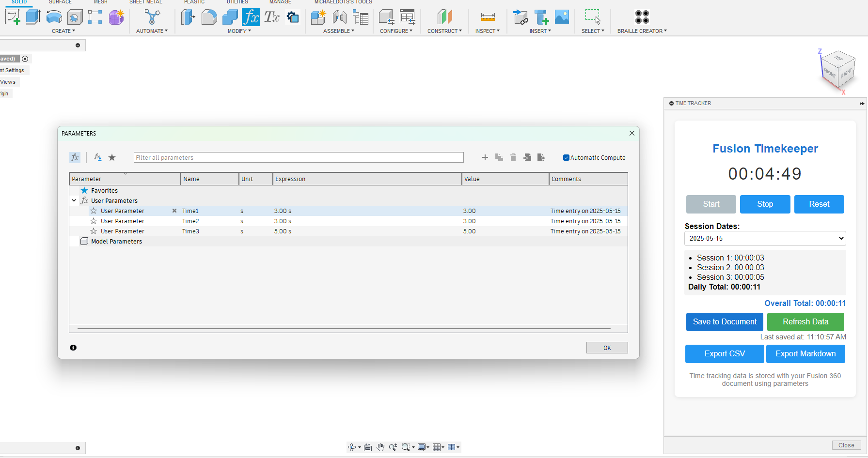868x458 pixels.
Task: Click the Change Parameters fx icon
Action: [251, 17]
